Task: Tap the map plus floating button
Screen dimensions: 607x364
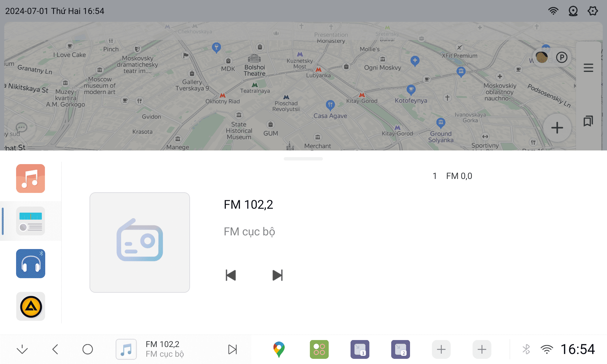Action: point(557,128)
